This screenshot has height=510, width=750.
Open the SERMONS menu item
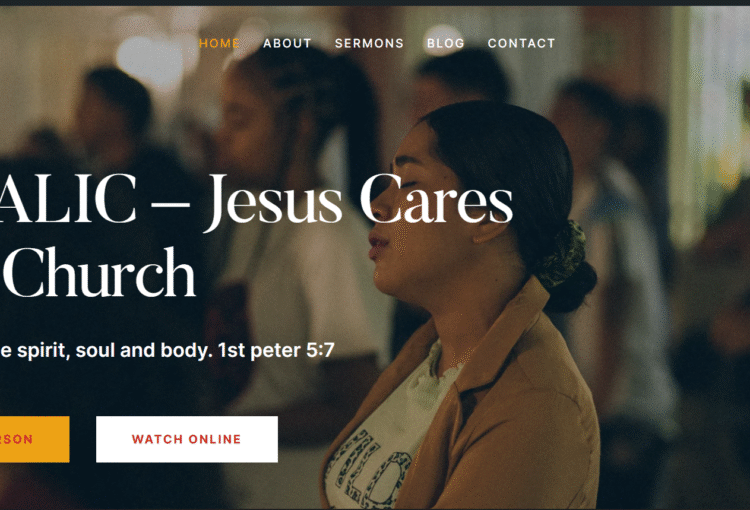[x=369, y=44]
